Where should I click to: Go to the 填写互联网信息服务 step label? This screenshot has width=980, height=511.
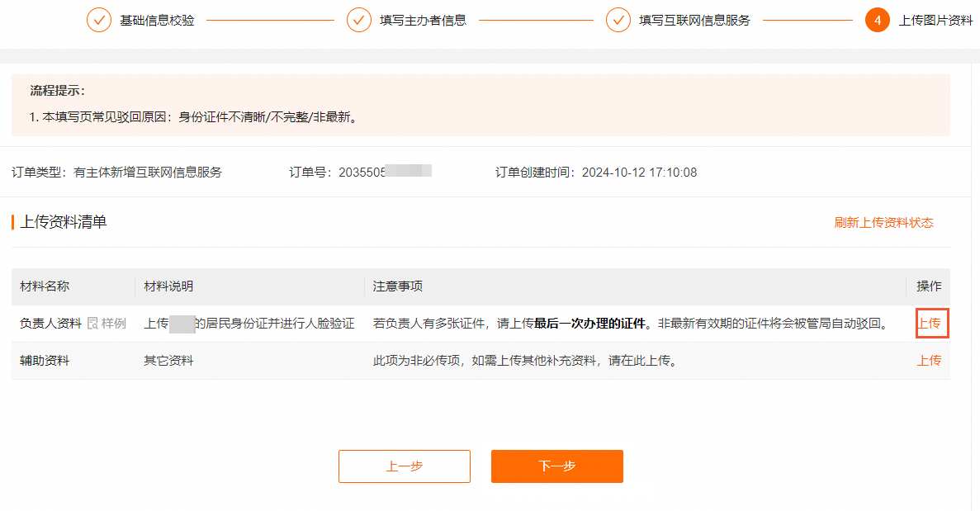tap(694, 20)
